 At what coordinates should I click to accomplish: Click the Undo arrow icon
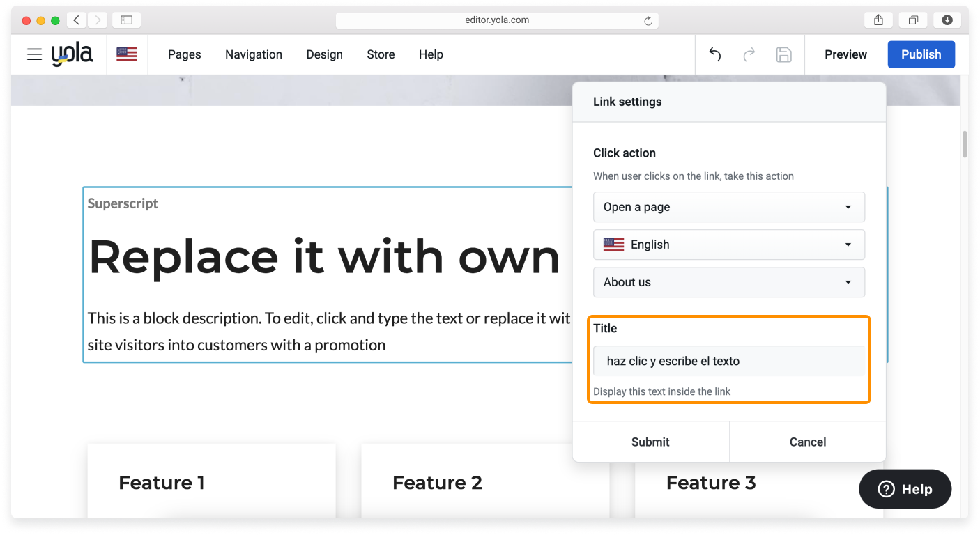click(x=714, y=54)
